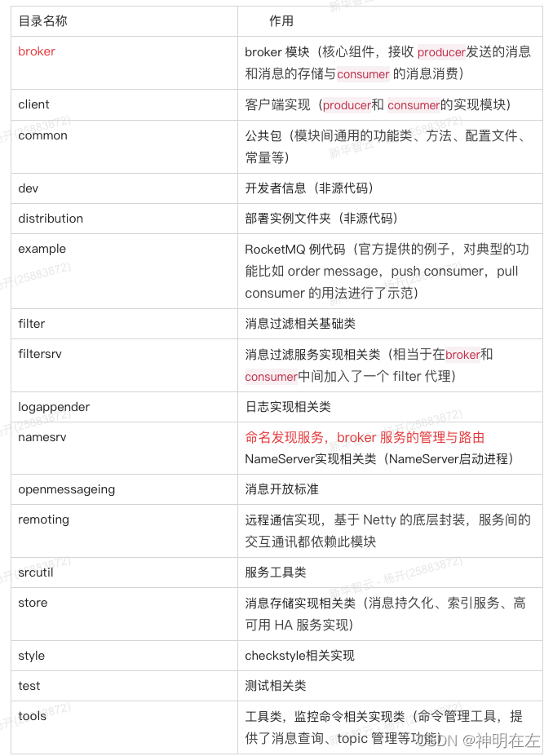Viewport: 553px width, 756px height.
Task: Click highlighted 'consumer' in filtersrv description
Action: pyautogui.click(x=272, y=377)
